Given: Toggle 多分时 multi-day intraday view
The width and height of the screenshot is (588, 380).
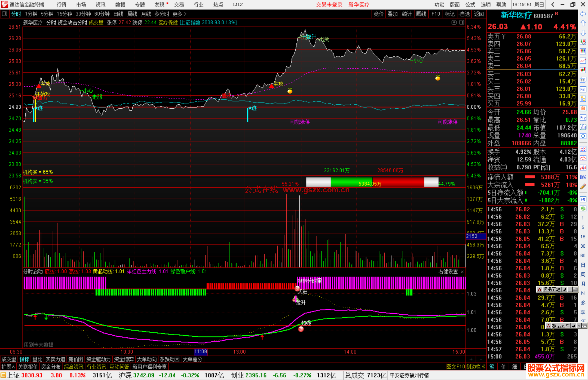Looking at the screenshot, I should pos(162,14).
